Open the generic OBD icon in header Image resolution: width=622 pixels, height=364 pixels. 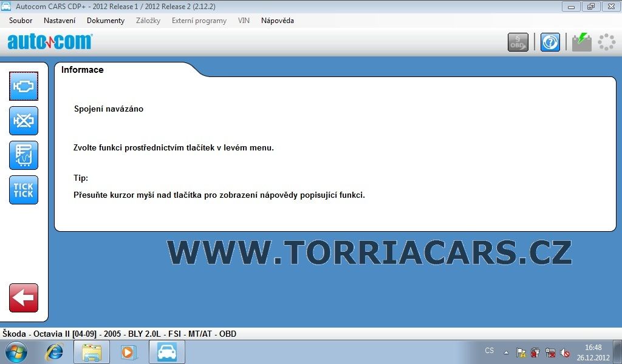click(x=518, y=42)
